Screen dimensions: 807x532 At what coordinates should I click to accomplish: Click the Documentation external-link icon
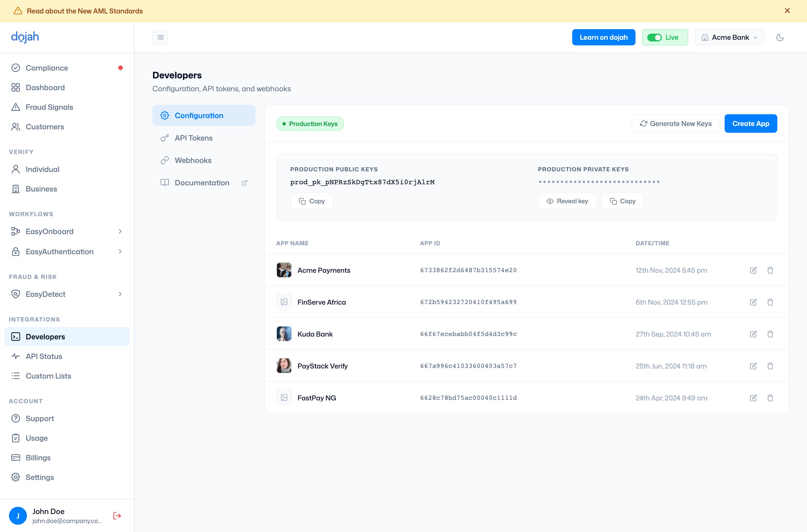pos(244,183)
